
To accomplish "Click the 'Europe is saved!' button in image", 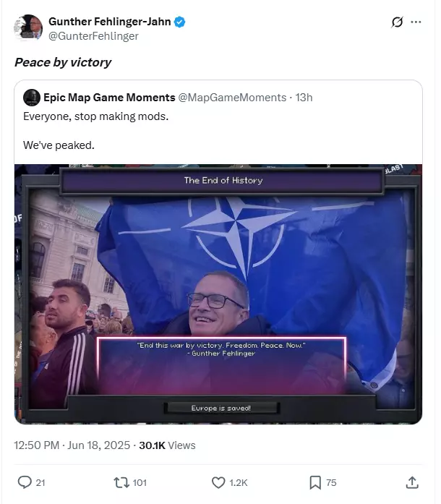I will tap(221, 408).
